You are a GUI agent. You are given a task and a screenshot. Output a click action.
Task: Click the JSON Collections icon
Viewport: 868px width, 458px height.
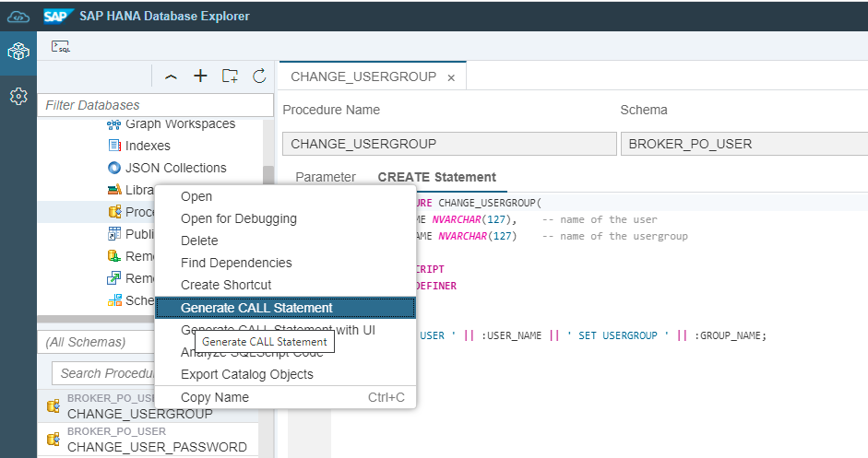pos(114,168)
